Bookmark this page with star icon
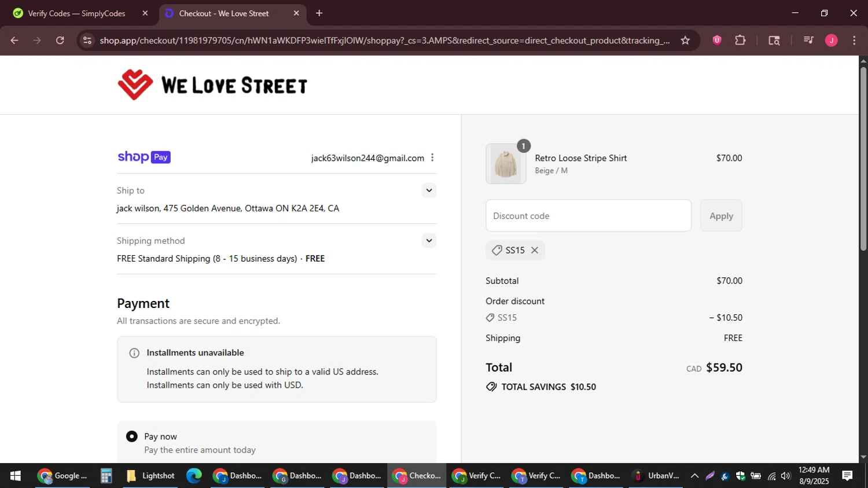Image resolution: width=868 pixels, height=488 pixels. point(685,41)
